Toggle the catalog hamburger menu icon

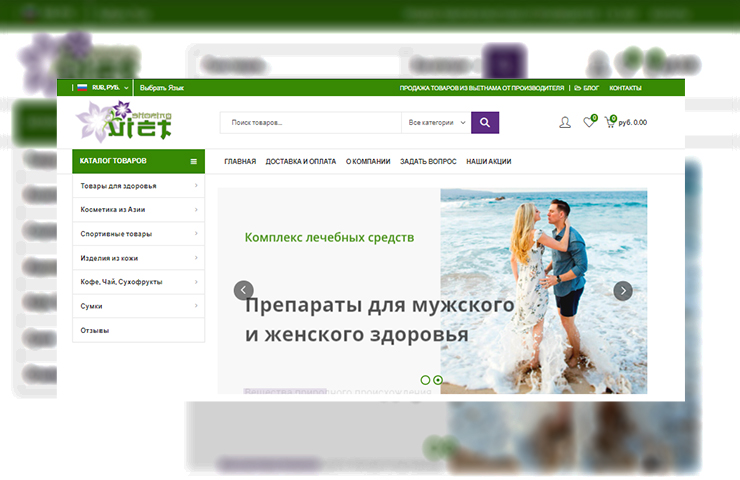click(193, 161)
